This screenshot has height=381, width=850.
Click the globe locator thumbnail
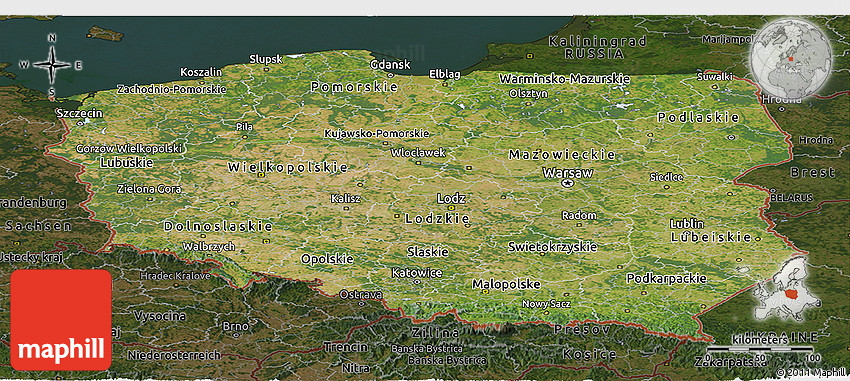791,59
